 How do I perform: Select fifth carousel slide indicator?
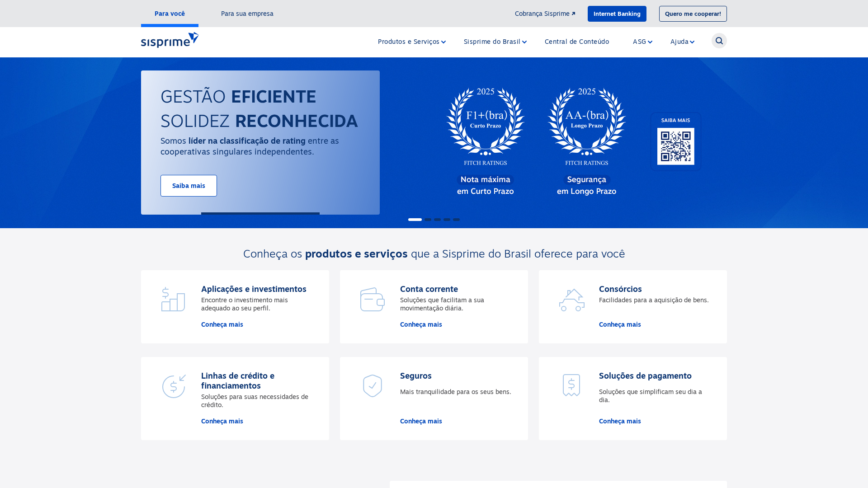tap(456, 220)
